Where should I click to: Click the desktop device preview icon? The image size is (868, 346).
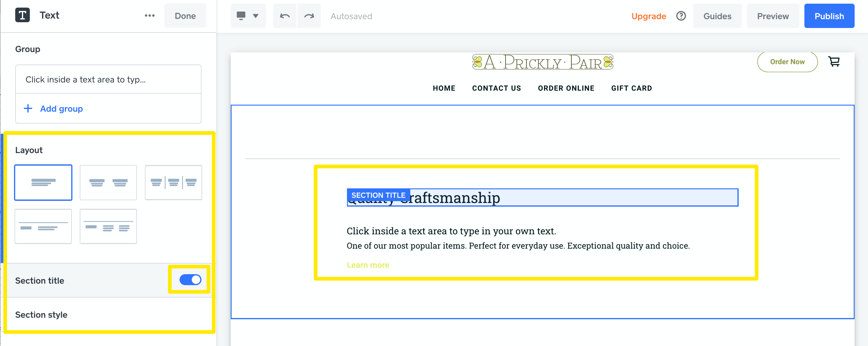tap(240, 16)
